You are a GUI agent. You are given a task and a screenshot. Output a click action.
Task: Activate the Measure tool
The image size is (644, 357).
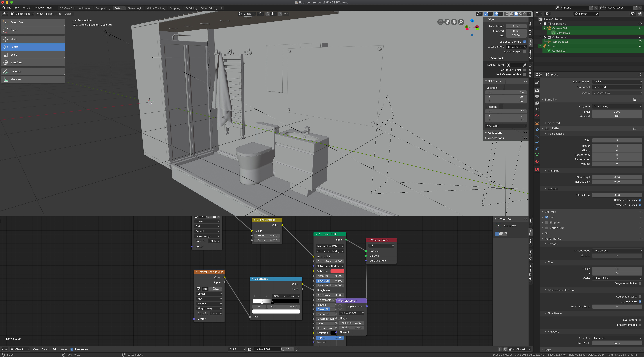point(33,79)
